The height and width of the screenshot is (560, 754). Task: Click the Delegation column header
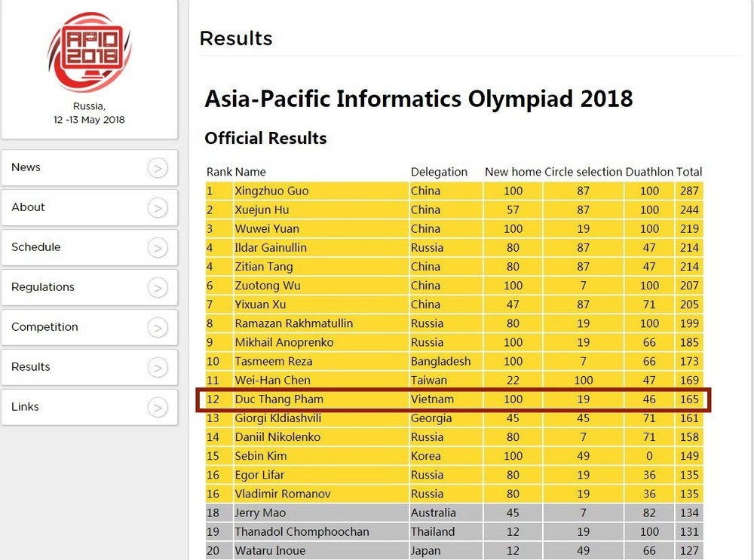click(x=440, y=172)
